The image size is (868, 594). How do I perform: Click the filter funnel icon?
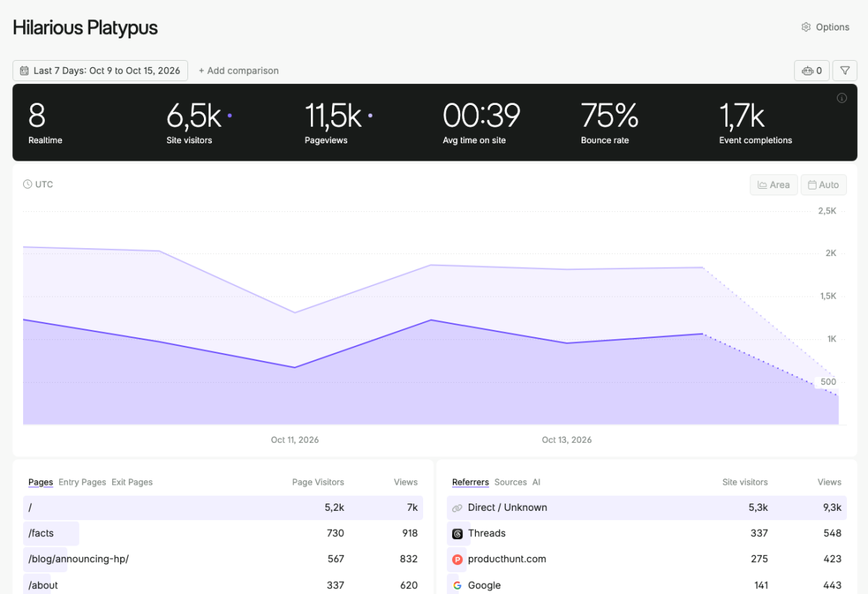pos(845,70)
